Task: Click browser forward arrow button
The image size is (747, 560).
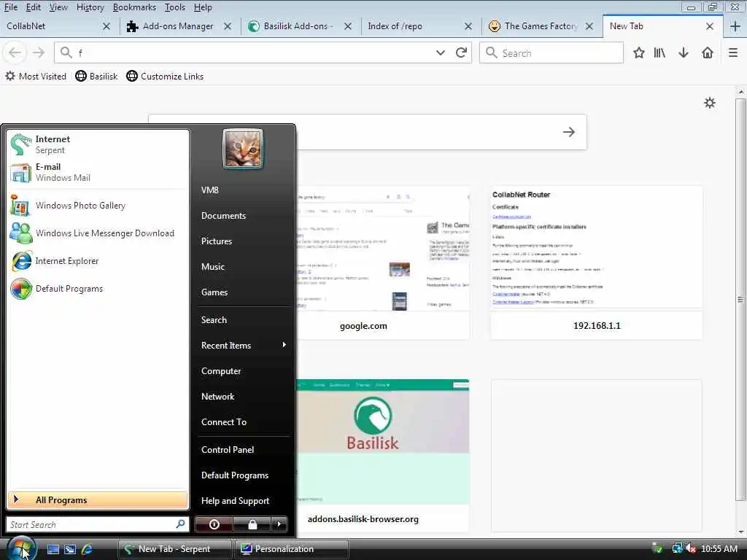Action: tap(38, 52)
